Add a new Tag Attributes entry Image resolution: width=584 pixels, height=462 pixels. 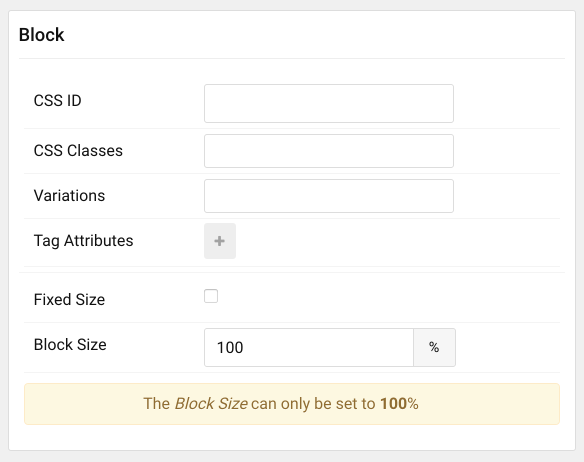[220, 241]
